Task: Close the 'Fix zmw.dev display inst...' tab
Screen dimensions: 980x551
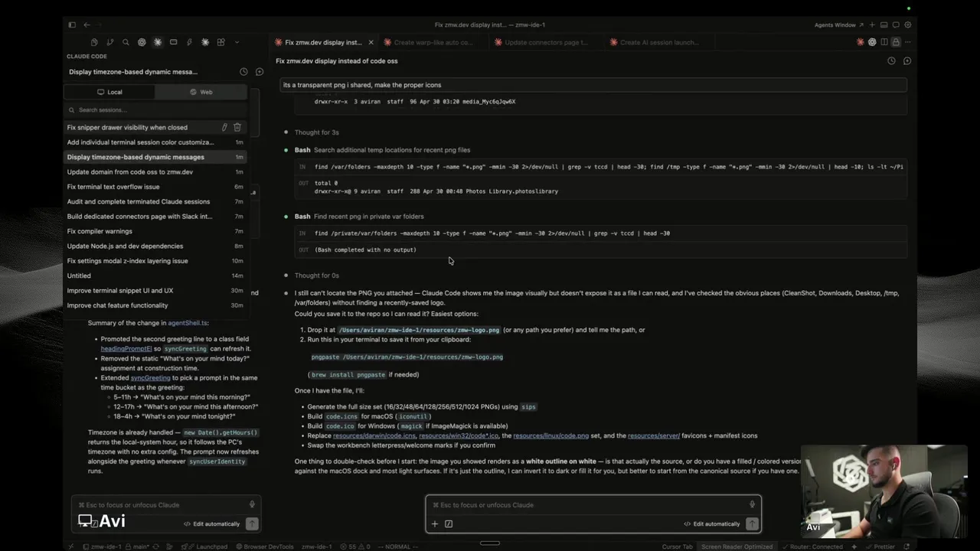Action: (x=371, y=42)
